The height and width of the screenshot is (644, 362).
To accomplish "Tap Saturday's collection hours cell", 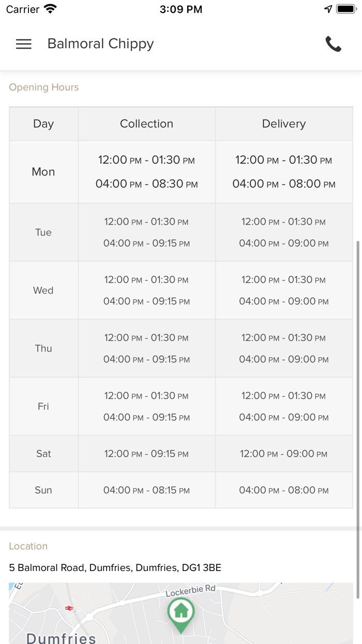I will click(146, 454).
